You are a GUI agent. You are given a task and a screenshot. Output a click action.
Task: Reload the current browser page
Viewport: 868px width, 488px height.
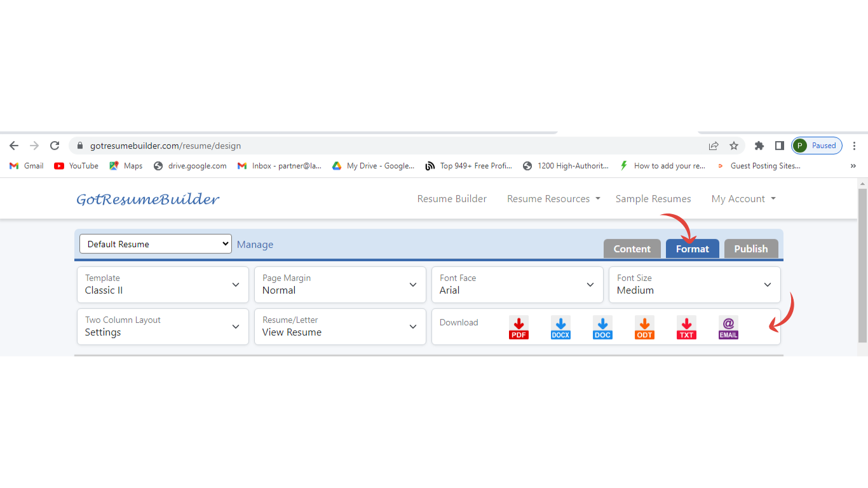[x=55, y=146]
